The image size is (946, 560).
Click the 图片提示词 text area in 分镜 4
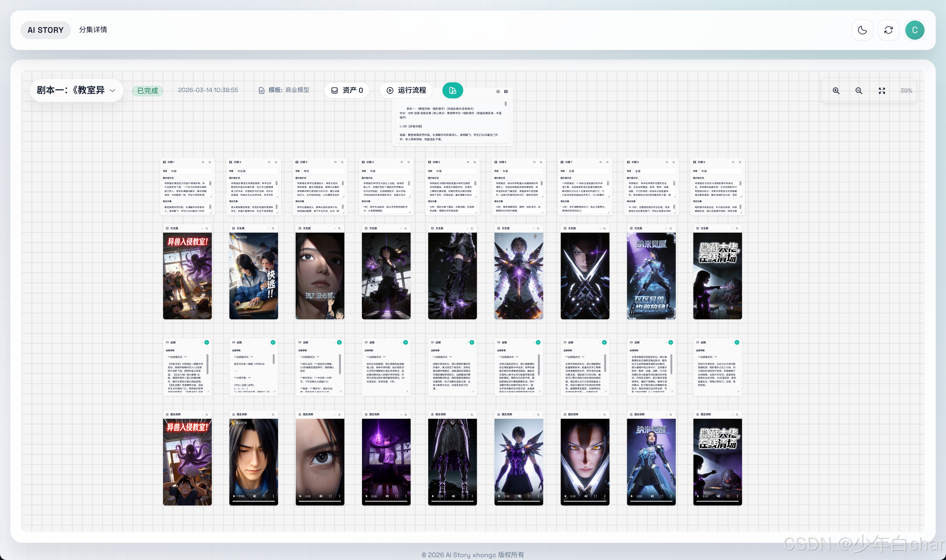pyautogui.click(x=386, y=189)
